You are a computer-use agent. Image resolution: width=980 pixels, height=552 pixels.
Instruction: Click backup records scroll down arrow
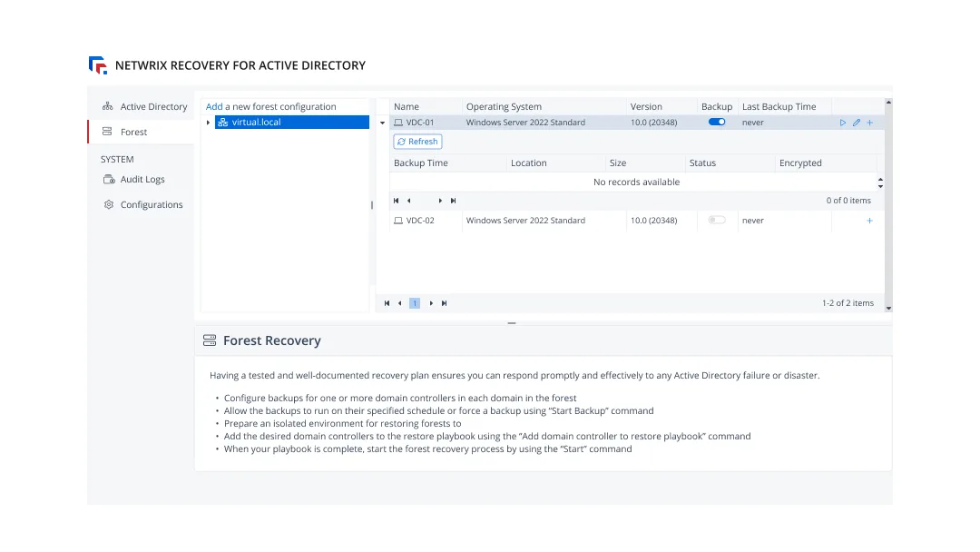pos(880,186)
